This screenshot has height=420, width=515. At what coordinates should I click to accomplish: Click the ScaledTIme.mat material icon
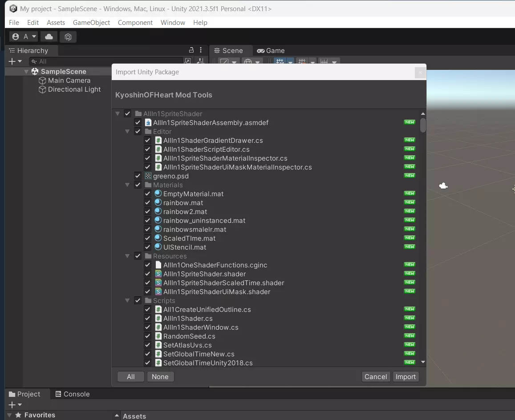click(x=158, y=238)
